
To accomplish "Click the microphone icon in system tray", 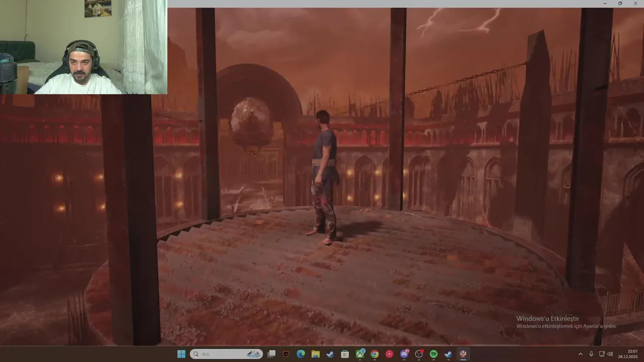I will (x=591, y=354).
